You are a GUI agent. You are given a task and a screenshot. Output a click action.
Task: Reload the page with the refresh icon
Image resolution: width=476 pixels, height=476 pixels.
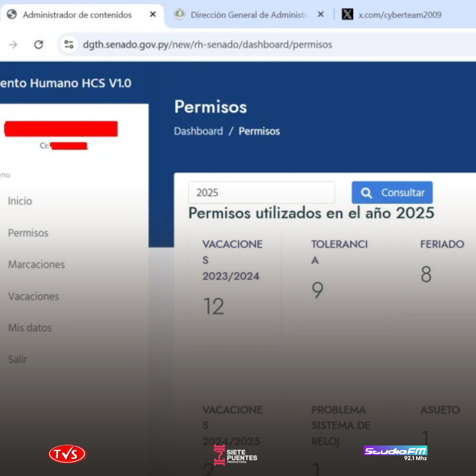tap(39, 45)
